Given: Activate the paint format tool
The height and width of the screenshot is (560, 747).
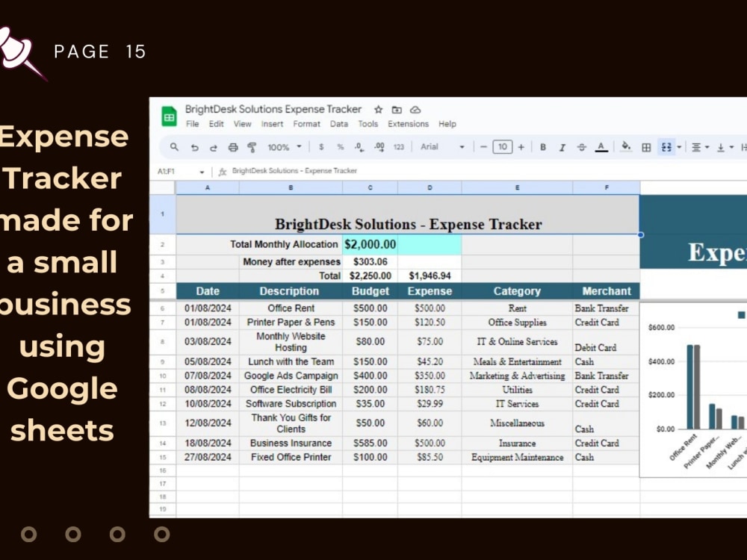Looking at the screenshot, I should pos(252,147).
